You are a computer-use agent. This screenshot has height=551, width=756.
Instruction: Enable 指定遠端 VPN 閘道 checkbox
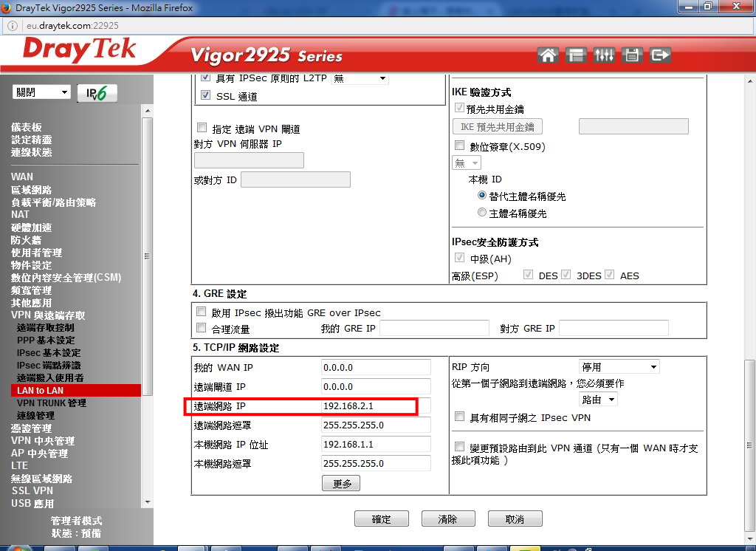point(202,128)
